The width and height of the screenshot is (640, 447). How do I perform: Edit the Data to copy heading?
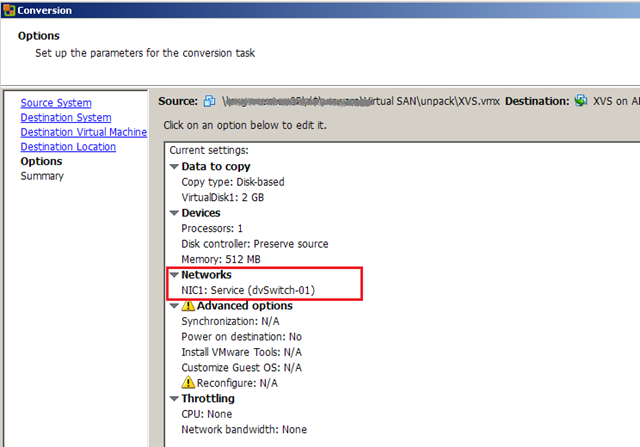click(216, 167)
